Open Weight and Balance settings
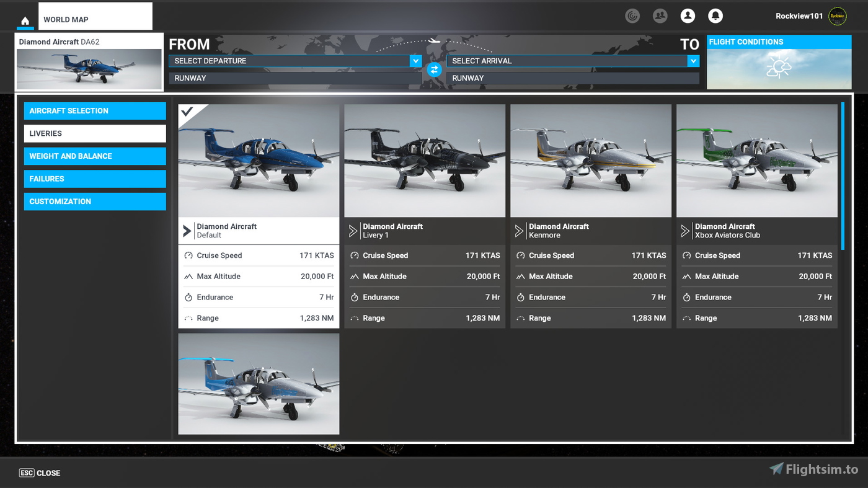This screenshot has height=488, width=868. [94, 156]
